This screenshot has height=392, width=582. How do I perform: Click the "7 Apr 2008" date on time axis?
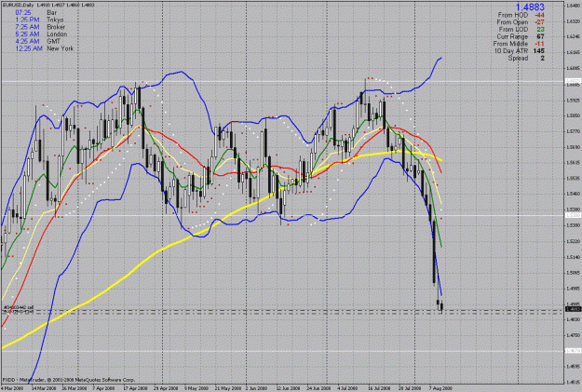tap(103, 388)
